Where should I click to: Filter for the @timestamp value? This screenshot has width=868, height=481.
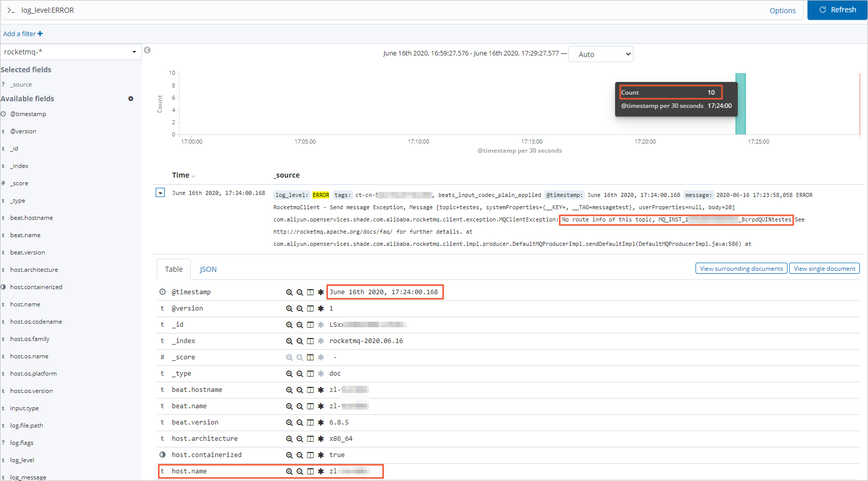[289, 292]
